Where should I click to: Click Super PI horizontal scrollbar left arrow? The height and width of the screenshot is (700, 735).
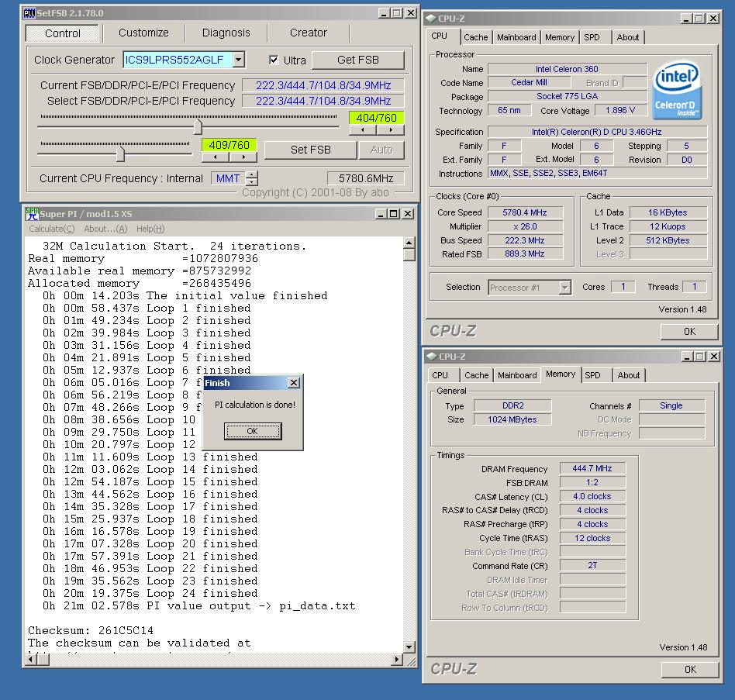[x=30, y=659]
